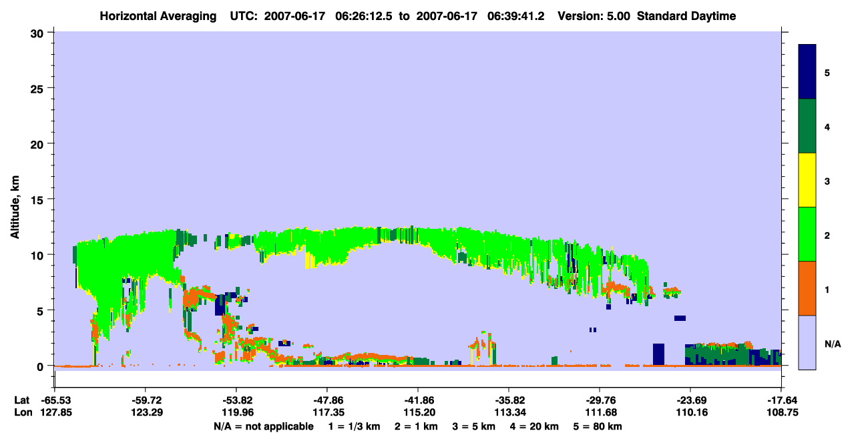Click latitude value -23.69
Image resolution: width=868 pixels, height=445 pixels.
pos(690,400)
